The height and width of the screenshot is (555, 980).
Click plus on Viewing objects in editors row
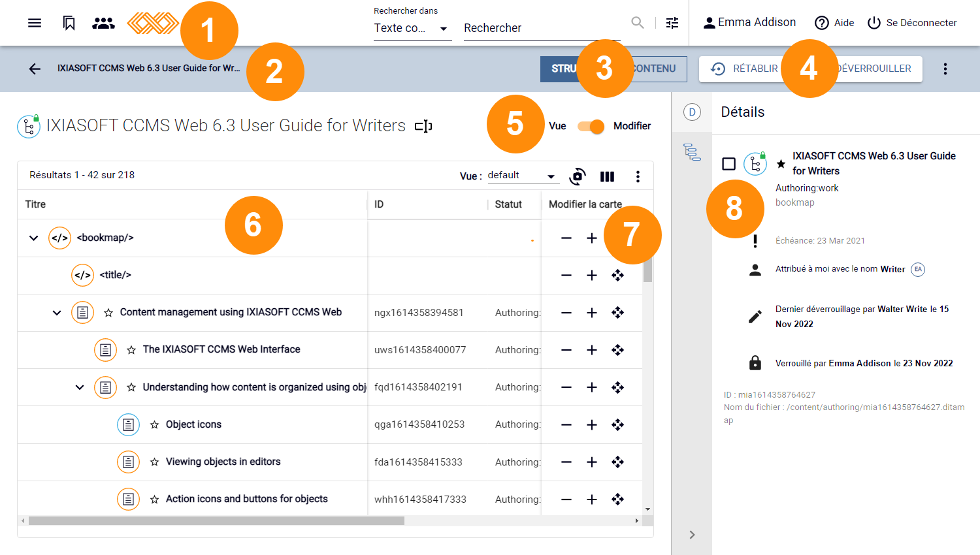(592, 462)
